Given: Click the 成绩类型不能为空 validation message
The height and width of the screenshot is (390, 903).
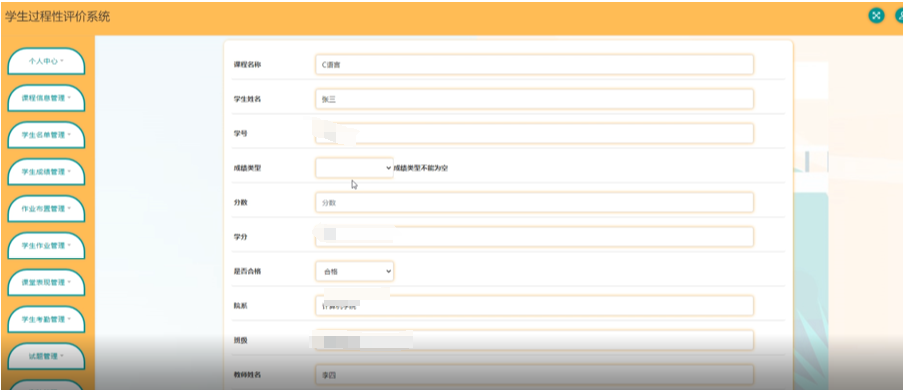Looking at the screenshot, I should point(421,168).
